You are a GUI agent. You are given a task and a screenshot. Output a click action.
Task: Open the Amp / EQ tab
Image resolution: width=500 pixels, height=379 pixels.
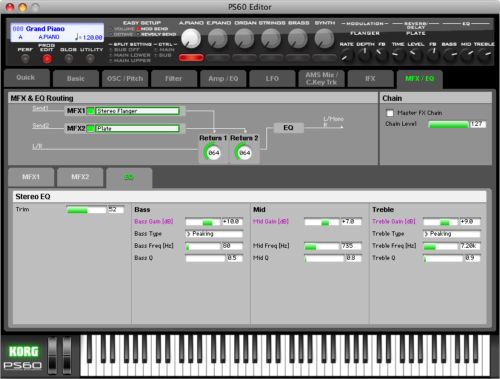(x=223, y=79)
